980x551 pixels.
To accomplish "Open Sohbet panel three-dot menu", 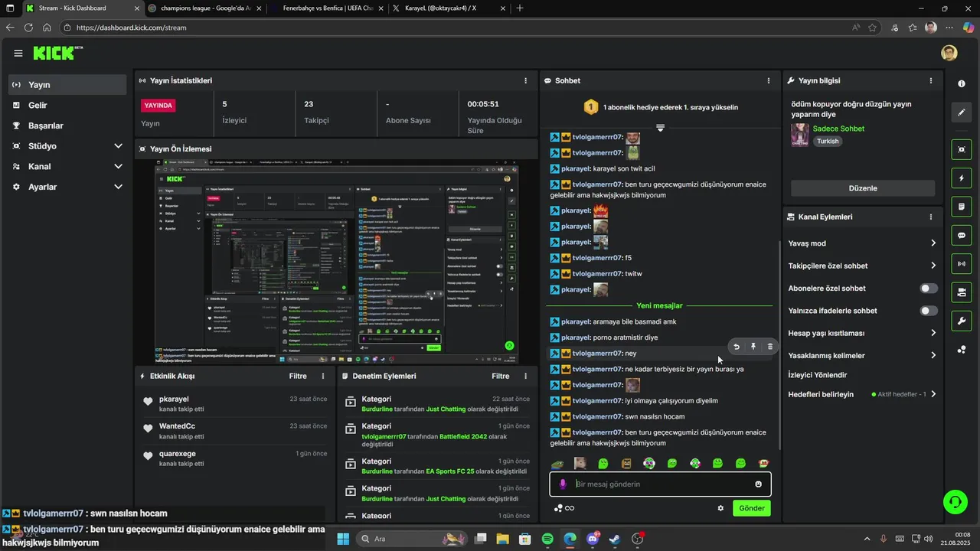I will coord(769,80).
